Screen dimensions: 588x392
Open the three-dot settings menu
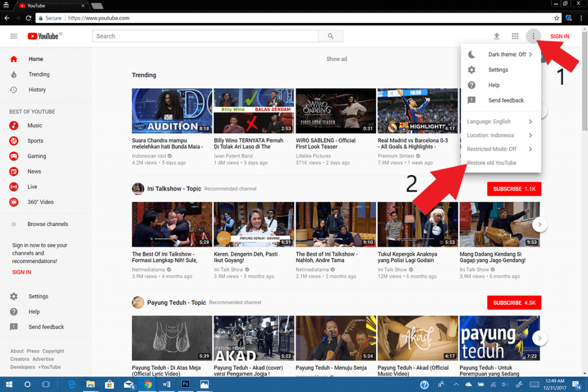(533, 36)
